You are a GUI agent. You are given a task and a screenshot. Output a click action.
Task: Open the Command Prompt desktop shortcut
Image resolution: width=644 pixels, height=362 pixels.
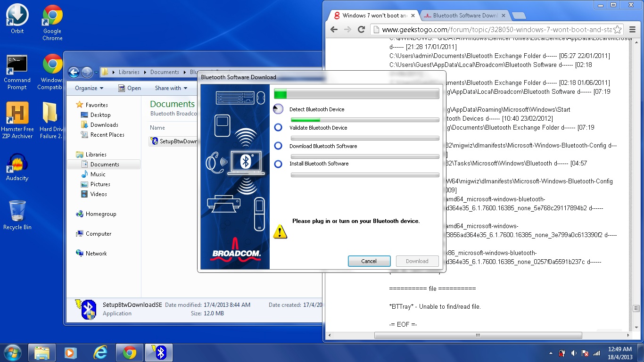click(x=17, y=72)
